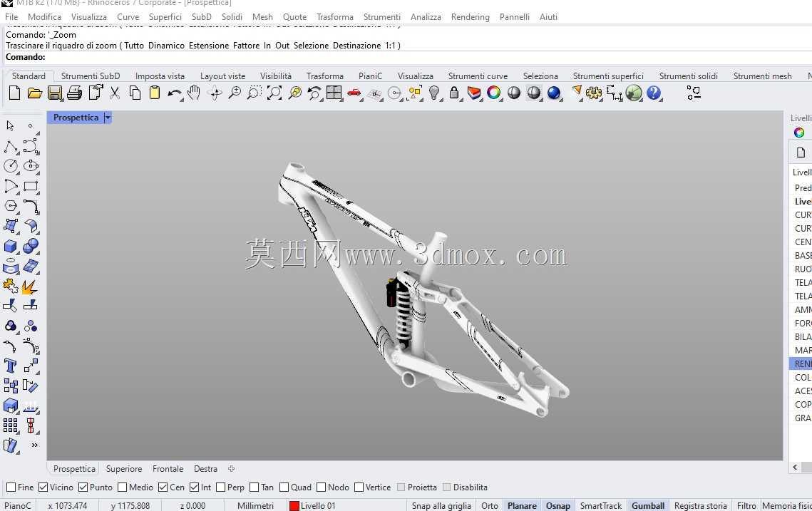The width and height of the screenshot is (812, 511).
Task: Click the Livelli panel color wheel icon
Action: click(799, 133)
